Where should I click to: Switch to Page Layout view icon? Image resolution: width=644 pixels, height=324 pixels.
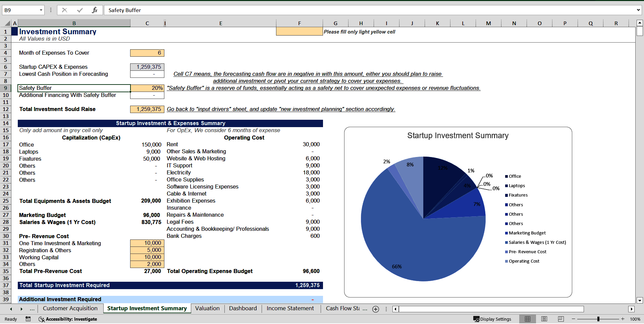point(544,319)
